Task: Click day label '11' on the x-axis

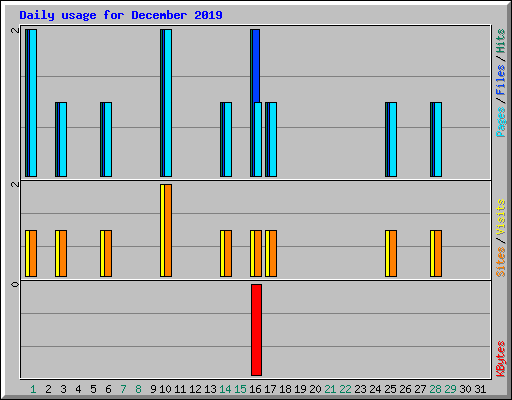Action: [x=180, y=389]
